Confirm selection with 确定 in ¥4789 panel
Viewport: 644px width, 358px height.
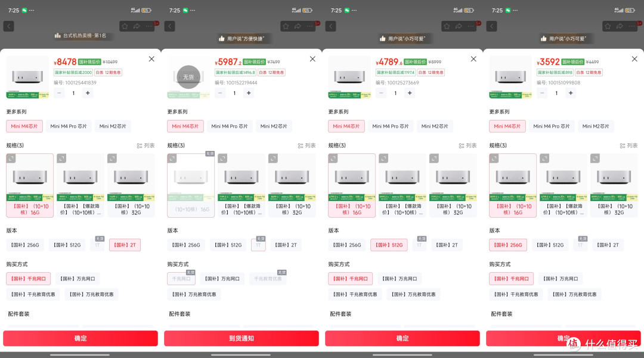(x=402, y=338)
